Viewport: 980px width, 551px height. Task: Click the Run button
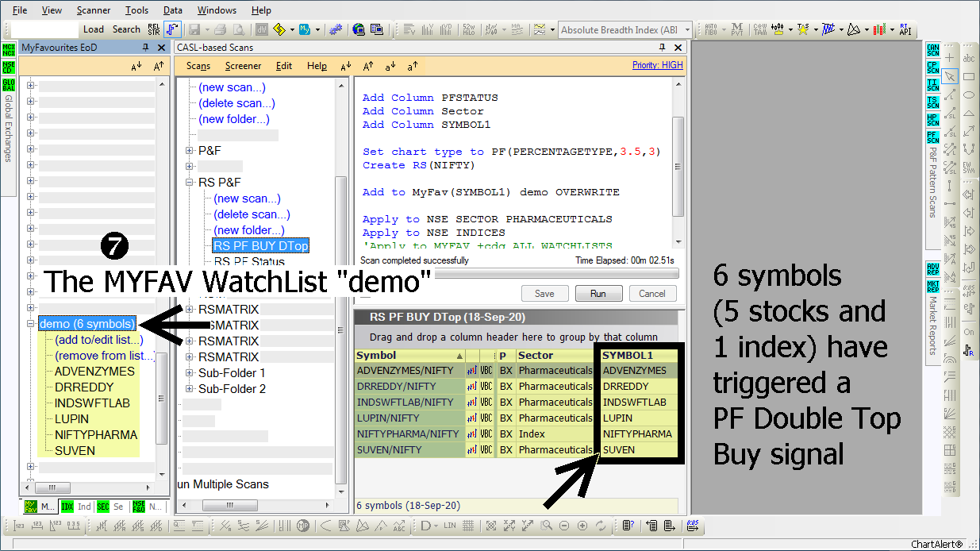(x=598, y=293)
